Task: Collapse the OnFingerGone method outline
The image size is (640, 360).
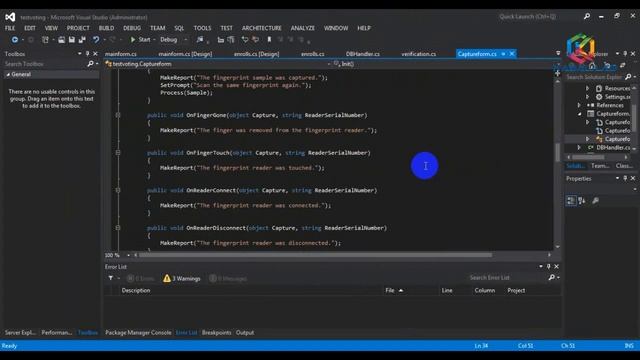Action: coord(118,115)
